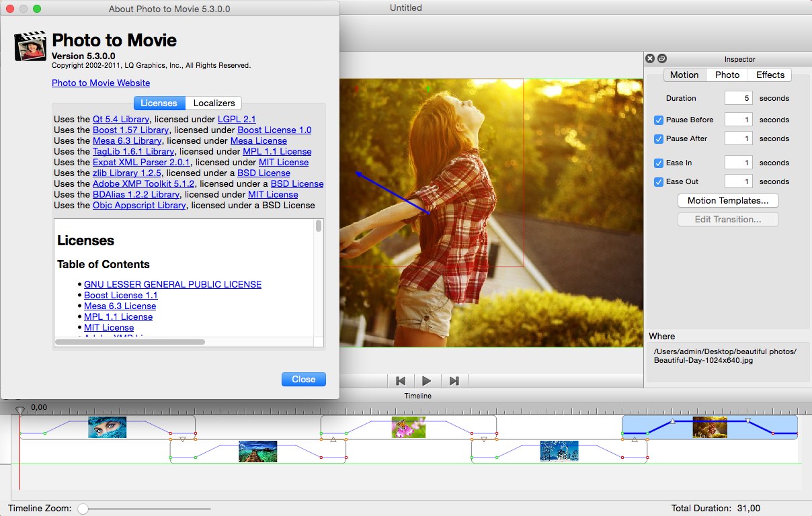Select the winter snow thumbnail in timeline

click(559, 451)
